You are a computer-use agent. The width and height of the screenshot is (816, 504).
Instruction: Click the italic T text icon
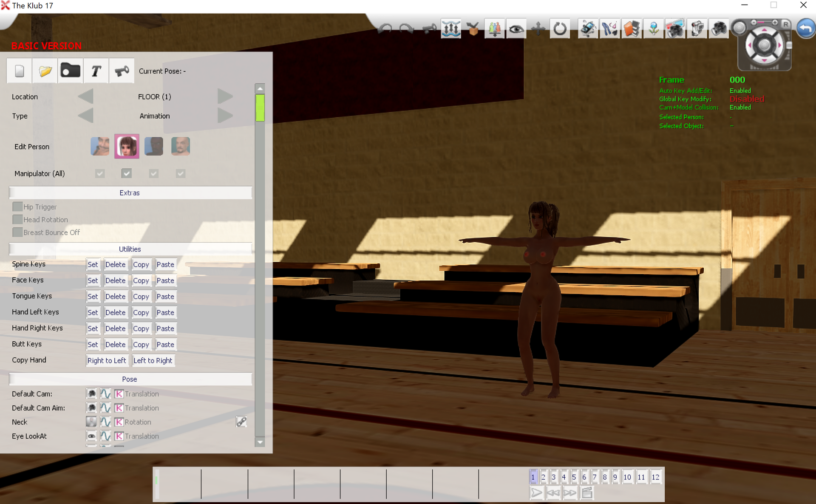(x=96, y=71)
